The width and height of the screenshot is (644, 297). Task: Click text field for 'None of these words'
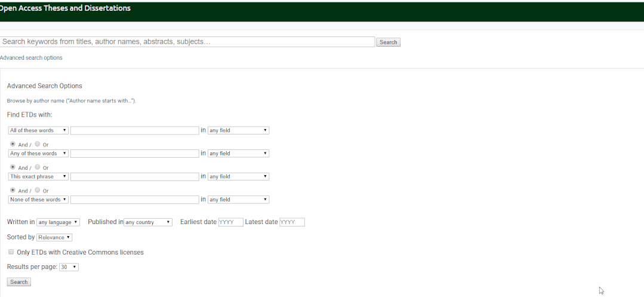point(135,200)
